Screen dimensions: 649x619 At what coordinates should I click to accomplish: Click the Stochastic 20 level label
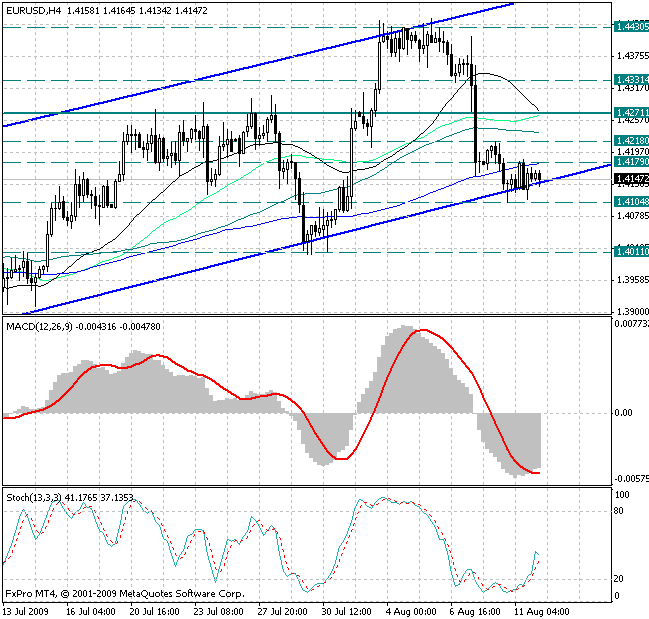pos(618,579)
